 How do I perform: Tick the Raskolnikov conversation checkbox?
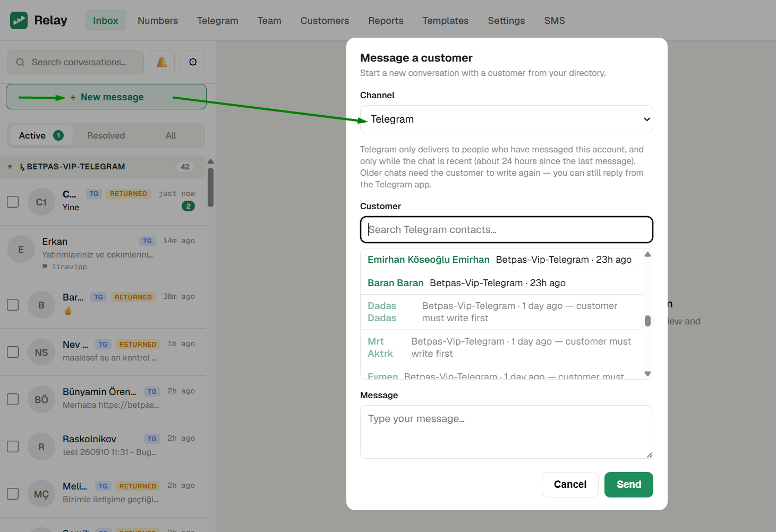(13, 447)
